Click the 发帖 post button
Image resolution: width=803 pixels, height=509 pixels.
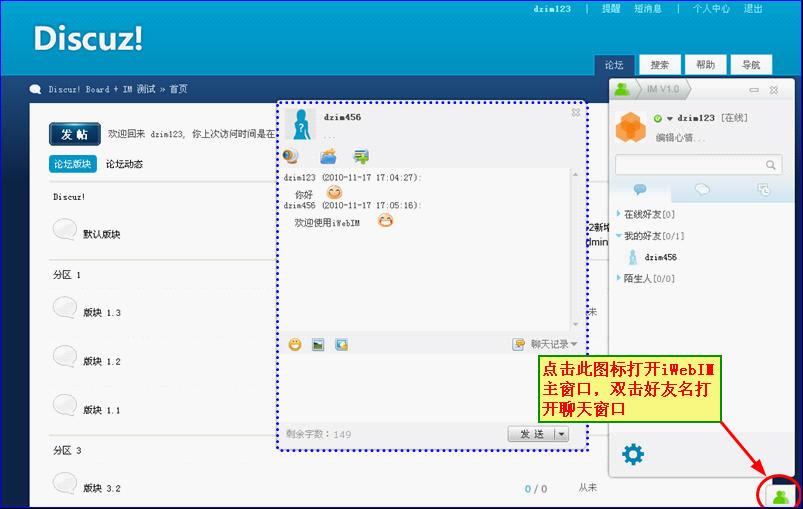coord(75,134)
